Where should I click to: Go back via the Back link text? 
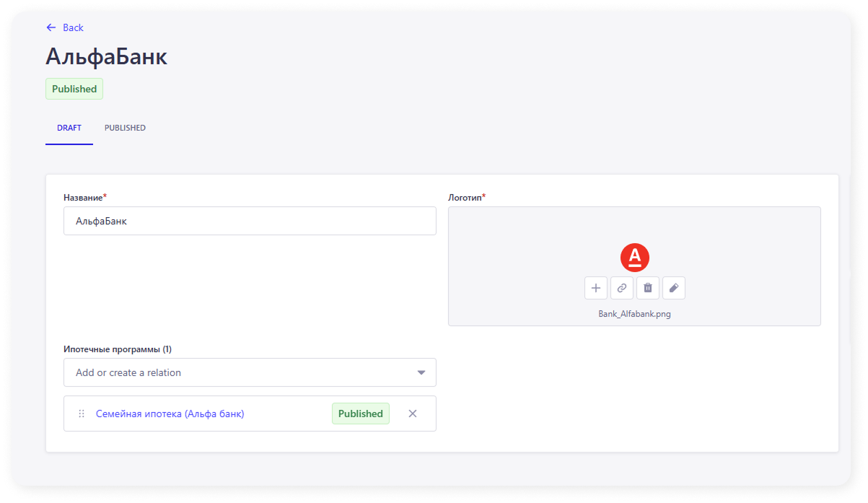pos(73,27)
